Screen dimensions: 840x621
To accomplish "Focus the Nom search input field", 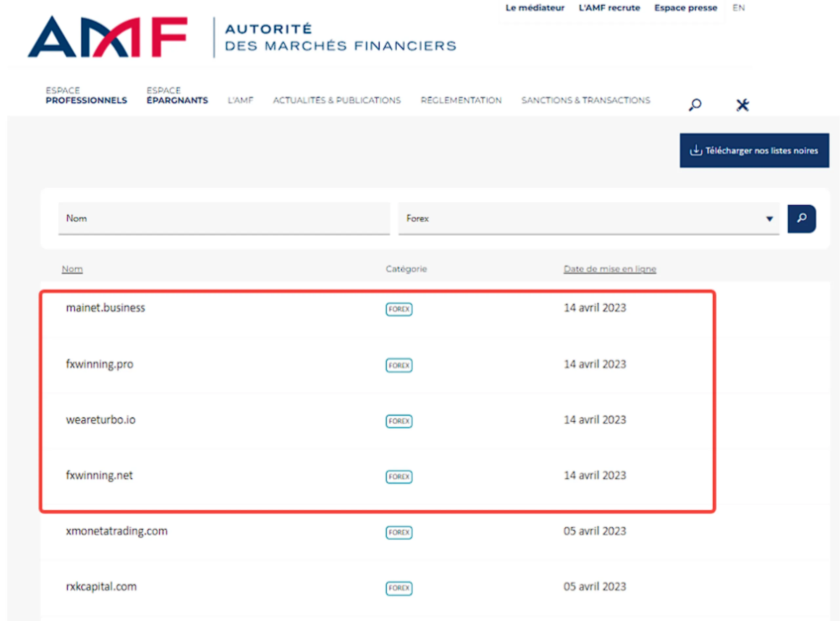I will coord(224,219).
